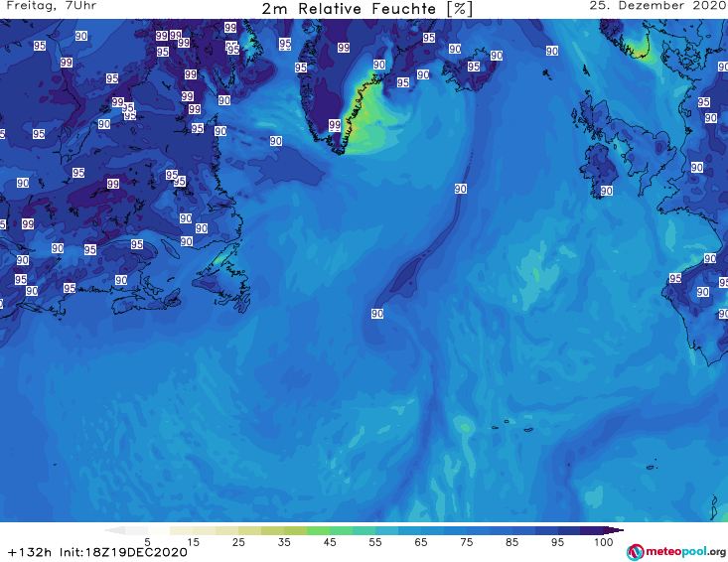The width and height of the screenshot is (728, 562).
Task: Click the left-pointing arrow end of the colorbar
Action: 114,530
